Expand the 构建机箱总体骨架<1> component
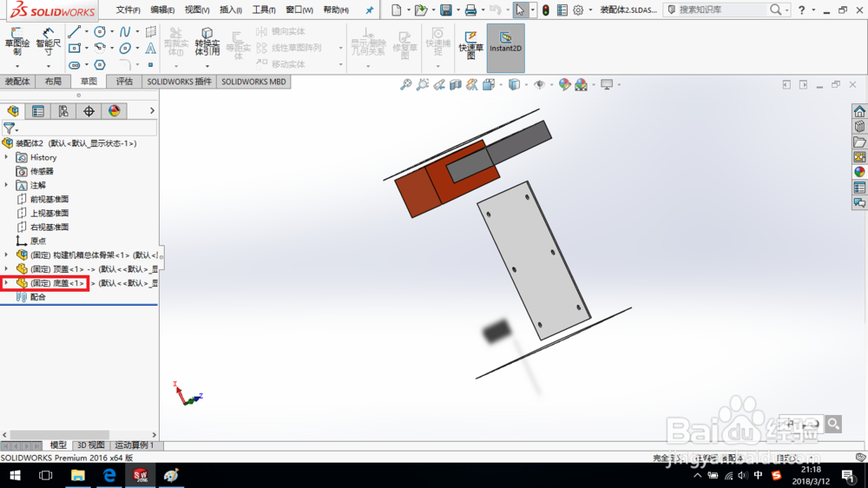The width and height of the screenshot is (868, 488). pos(6,254)
